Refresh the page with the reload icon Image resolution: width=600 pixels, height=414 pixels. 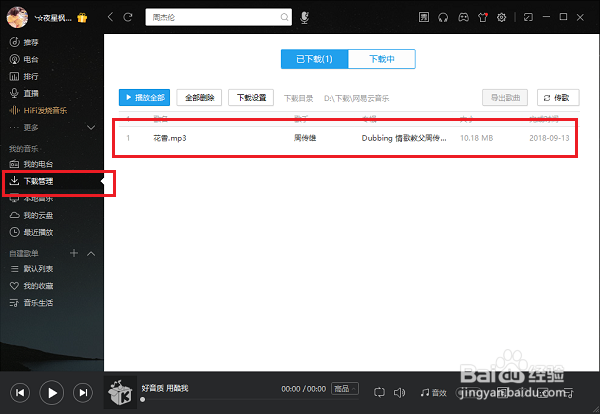[x=128, y=17]
